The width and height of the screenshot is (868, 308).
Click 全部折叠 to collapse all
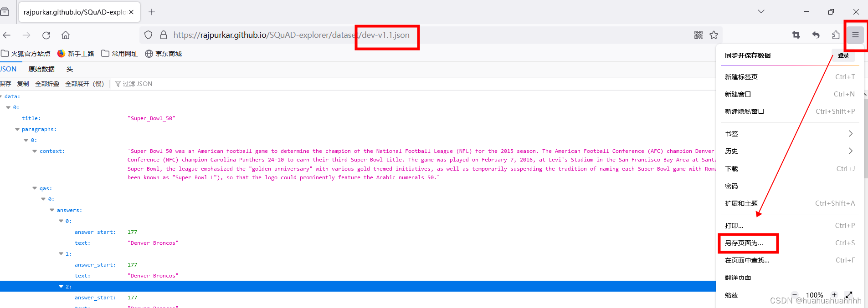pos(47,84)
